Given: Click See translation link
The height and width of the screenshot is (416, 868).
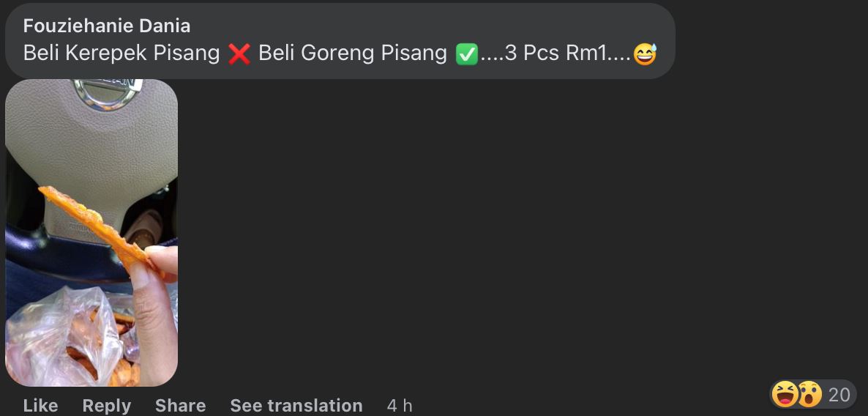Looking at the screenshot, I should point(296,405).
